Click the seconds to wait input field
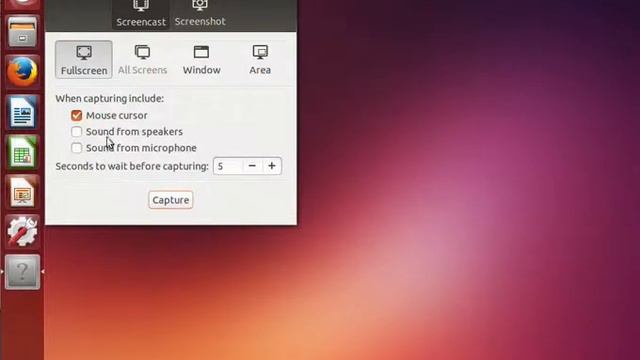This screenshot has height=360, width=640. coord(228,166)
